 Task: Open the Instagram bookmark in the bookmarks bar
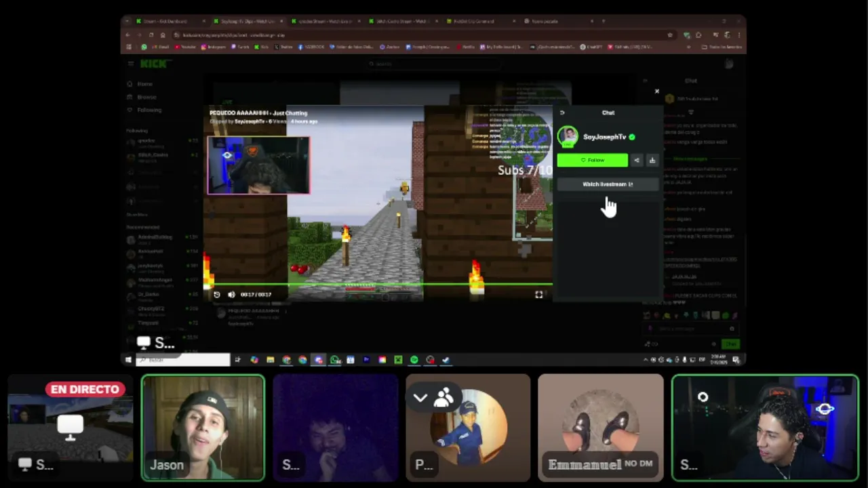point(214,47)
